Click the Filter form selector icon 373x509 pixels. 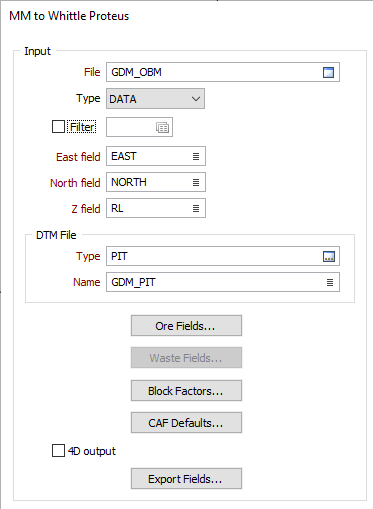(162, 127)
